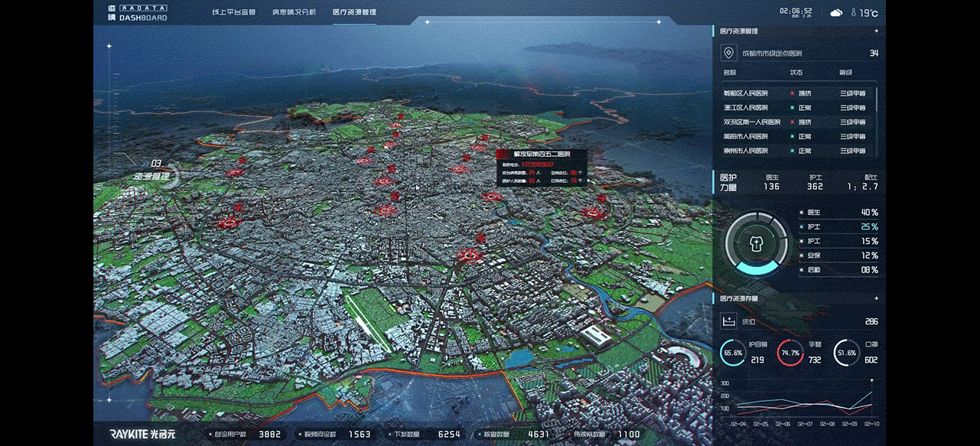Click the 02:06:52 clock display
The height and width of the screenshot is (446, 980).
click(x=796, y=11)
